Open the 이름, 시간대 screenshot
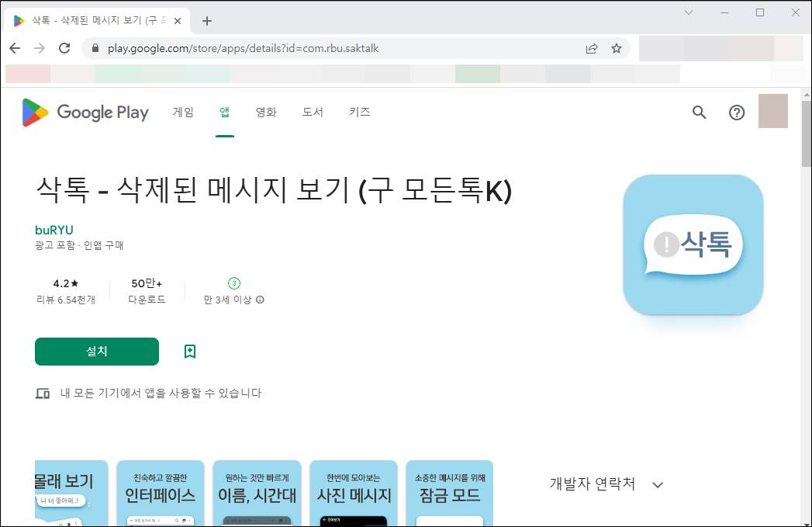This screenshot has height=527, width=812. coord(257,494)
